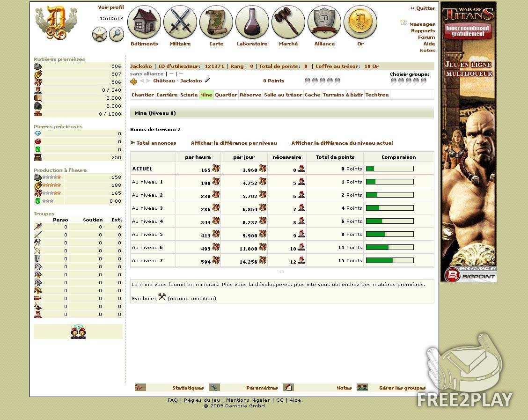Open the Marché gavel icon

[x=288, y=22]
